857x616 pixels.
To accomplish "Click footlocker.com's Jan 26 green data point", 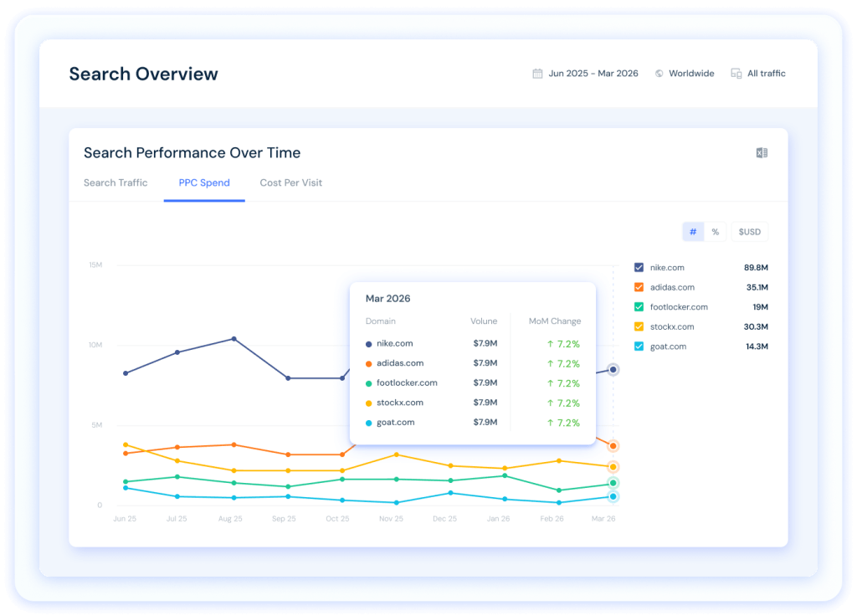I will [505, 475].
